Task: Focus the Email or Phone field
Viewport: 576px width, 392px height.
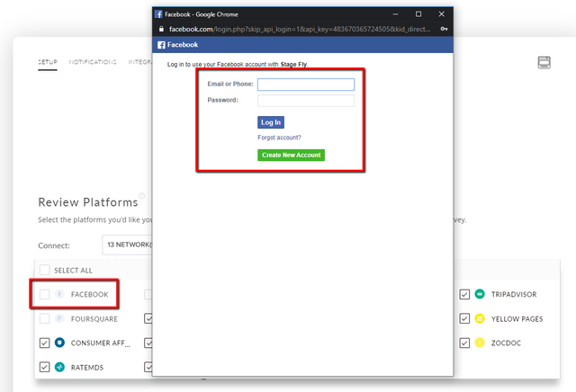Action: pos(306,85)
